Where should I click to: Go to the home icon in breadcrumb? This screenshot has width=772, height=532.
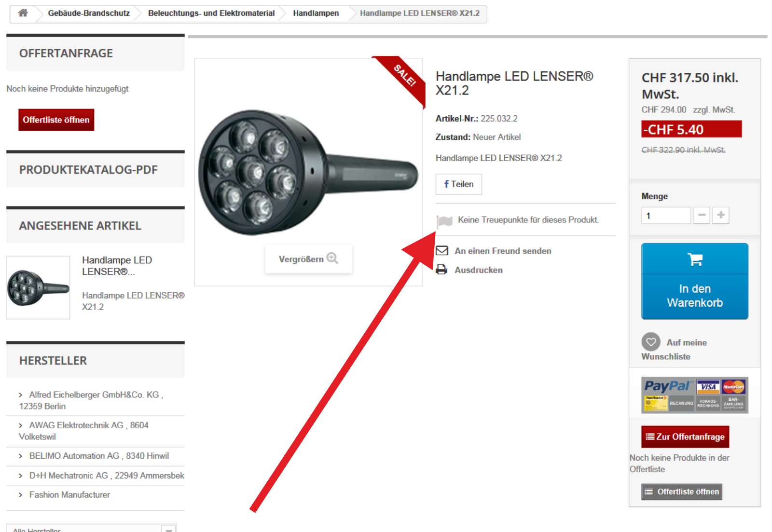pyautogui.click(x=23, y=13)
